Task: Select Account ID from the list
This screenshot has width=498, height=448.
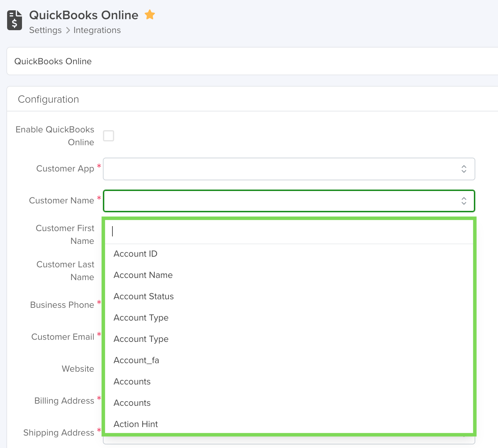Action: click(x=289, y=254)
